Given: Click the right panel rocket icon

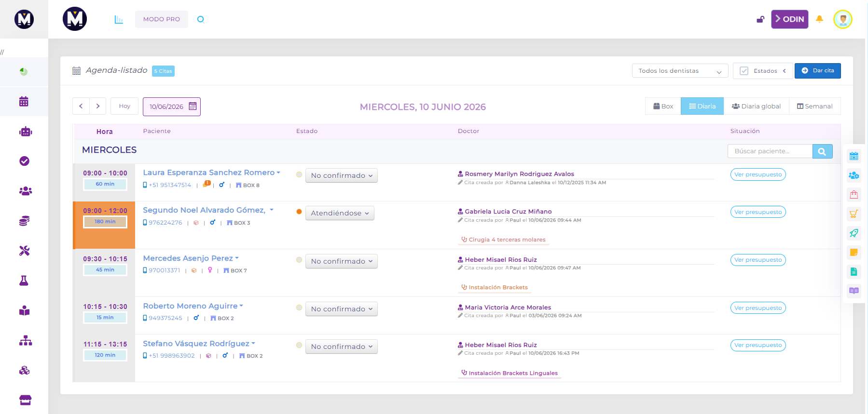Looking at the screenshot, I should click(854, 233).
